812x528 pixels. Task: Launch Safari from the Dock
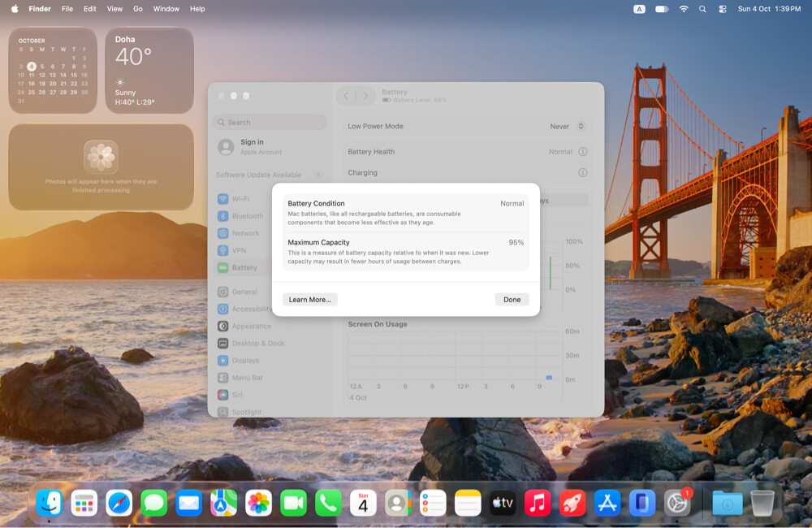(x=119, y=503)
